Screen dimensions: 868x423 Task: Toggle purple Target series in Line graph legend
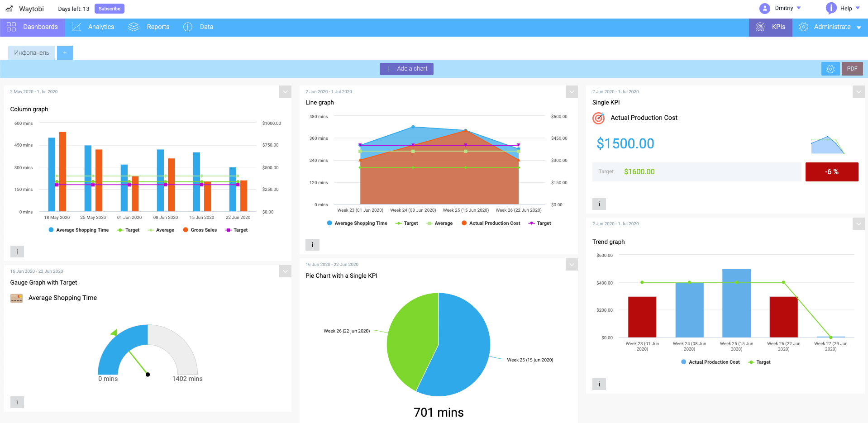(x=540, y=223)
